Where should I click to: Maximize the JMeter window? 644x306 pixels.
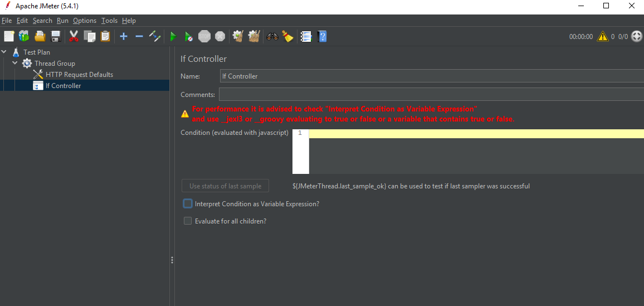pyautogui.click(x=606, y=6)
